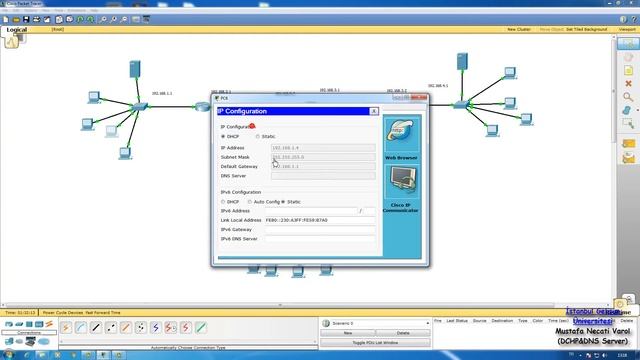The image size is (640, 360).
Task: Open the Extensions menu
Action: pos(77,10)
